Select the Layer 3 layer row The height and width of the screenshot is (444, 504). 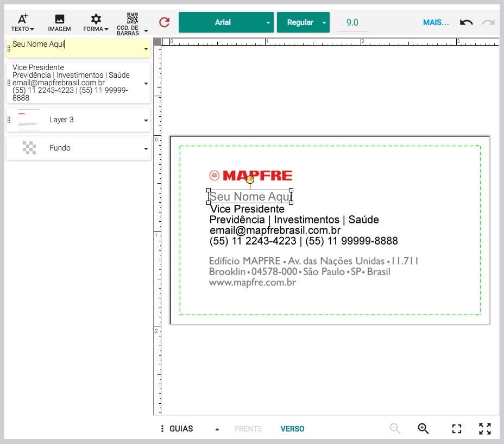78,120
